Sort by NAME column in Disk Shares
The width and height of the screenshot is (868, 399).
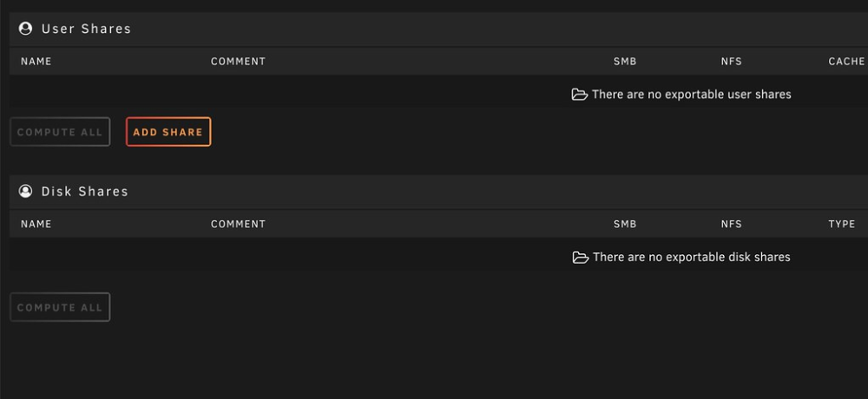point(36,224)
